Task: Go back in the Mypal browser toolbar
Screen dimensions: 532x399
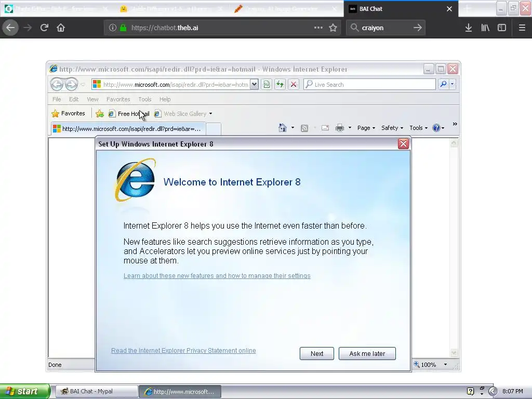Action: (x=10, y=28)
